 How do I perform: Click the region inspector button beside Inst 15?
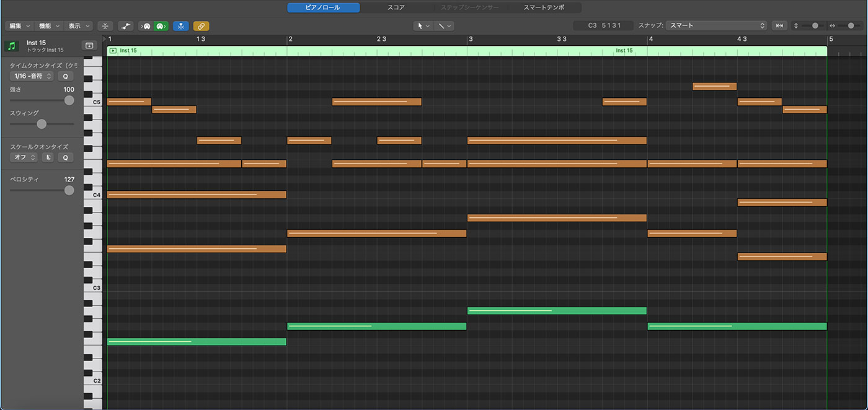point(89,46)
